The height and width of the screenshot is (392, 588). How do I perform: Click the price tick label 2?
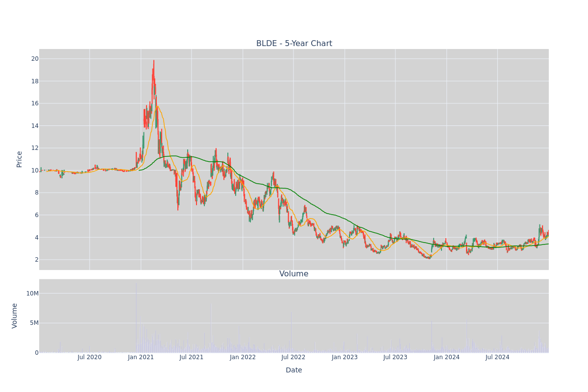(x=37, y=260)
